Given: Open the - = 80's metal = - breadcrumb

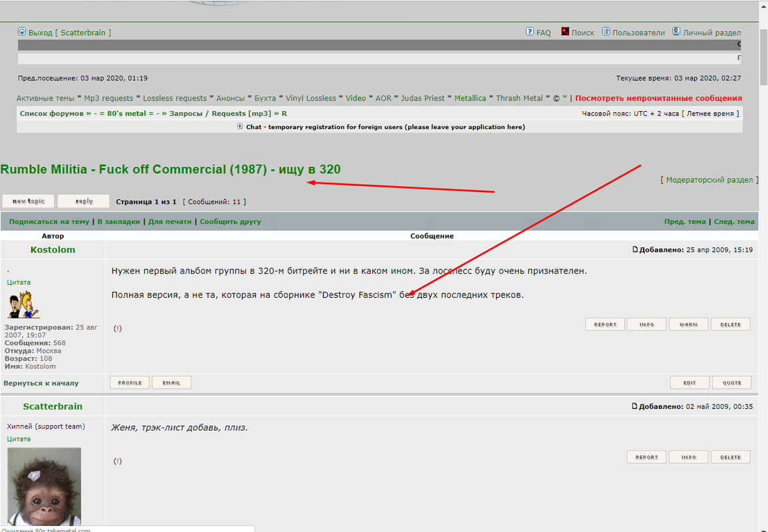Looking at the screenshot, I should tap(126, 113).
